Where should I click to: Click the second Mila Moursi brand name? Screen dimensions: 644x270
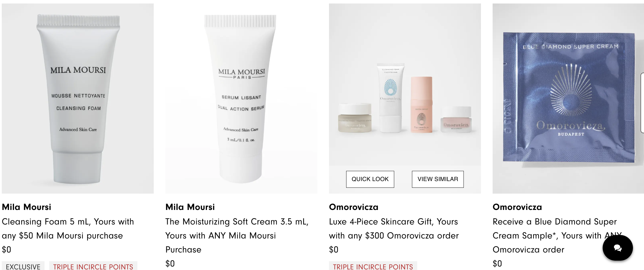click(x=190, y=207)
